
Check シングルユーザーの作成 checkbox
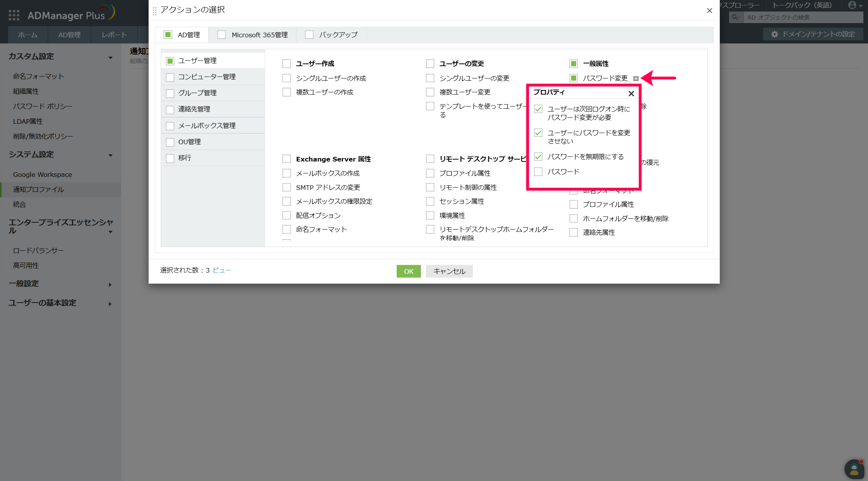[287, 78]
